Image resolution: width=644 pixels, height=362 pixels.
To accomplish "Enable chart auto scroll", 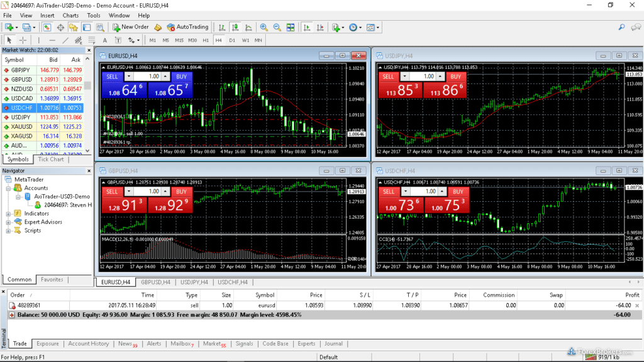I will (306, 27).
